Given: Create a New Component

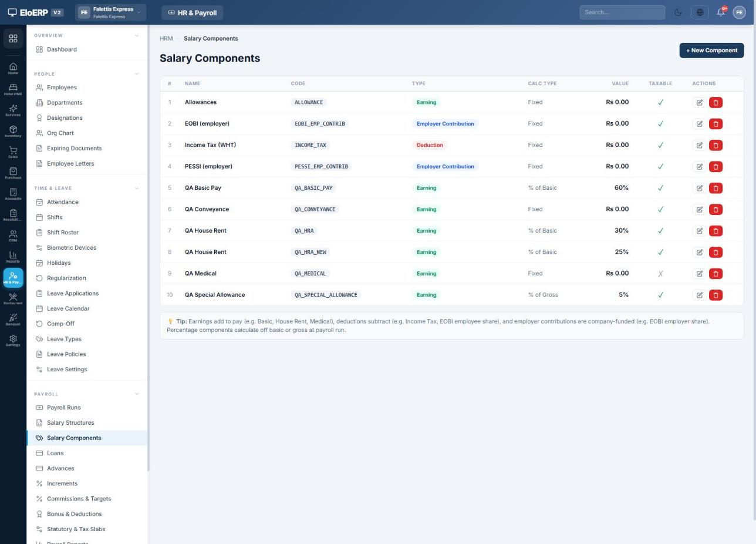Looking at the screenshot, I should (711, 51).
